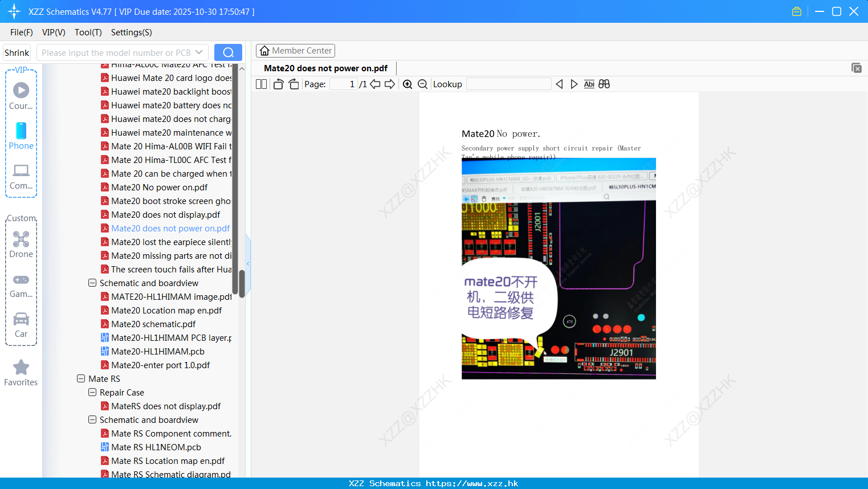Open the VIP(V) menu
Screen dimensions: 868x489
point(54,32)
